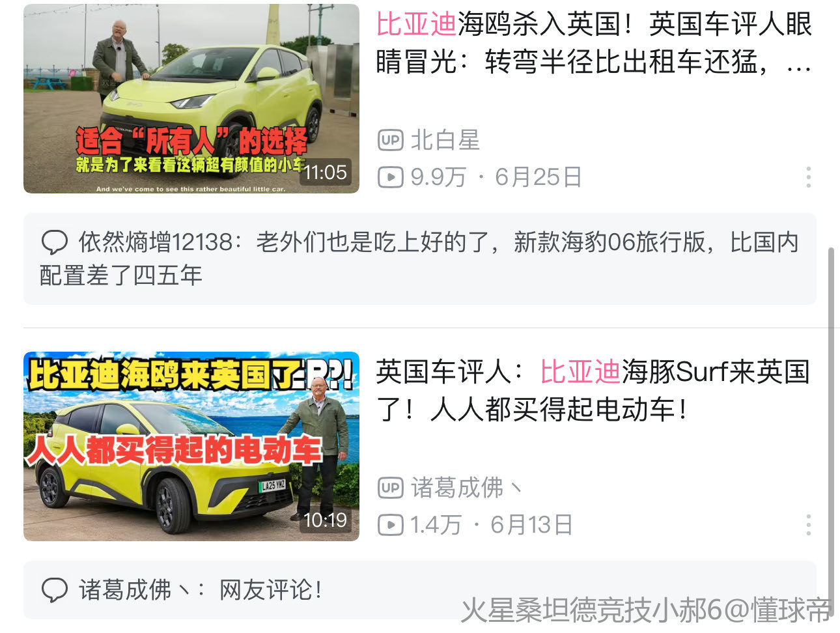The height and width of the screenshot is (633, 840).
Task: Click the 6月25日 upload date text
Action: 539,176
